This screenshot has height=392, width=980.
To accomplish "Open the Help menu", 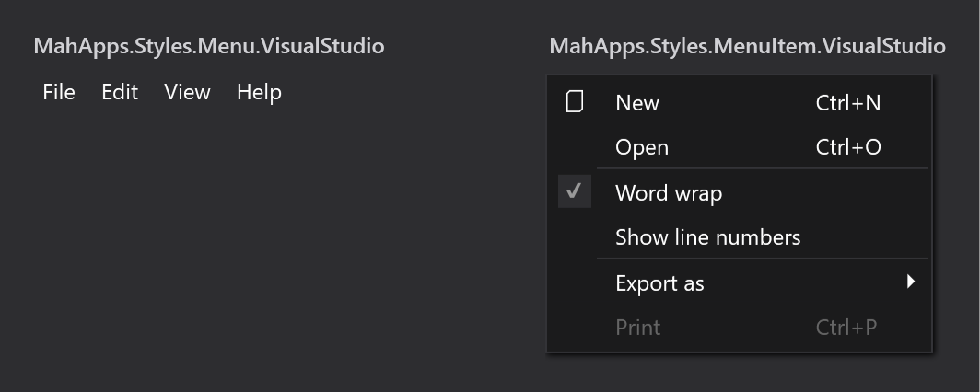I will pos(259,92).
